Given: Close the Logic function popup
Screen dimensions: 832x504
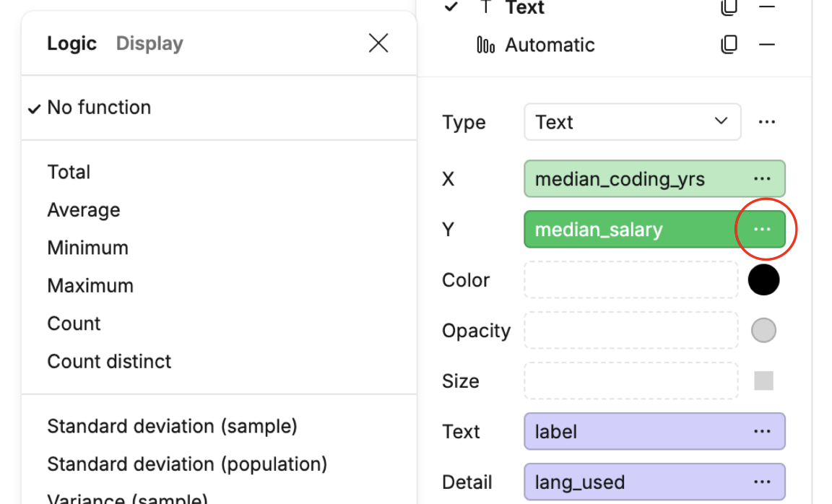Looking at the screenshot, I should [x=378, y=43].
